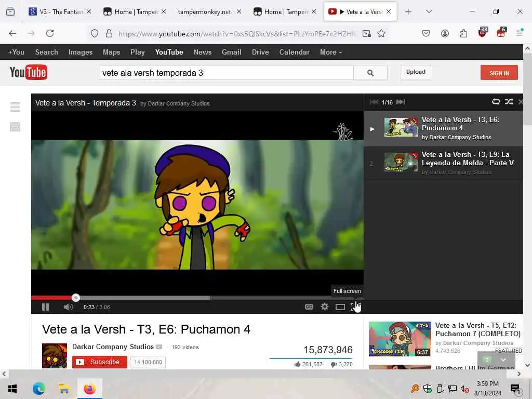Image resolution: width=532 pixels, height=399 pixels.
Task: Click the sidebar icon below the guide menu
Action: 15,127
